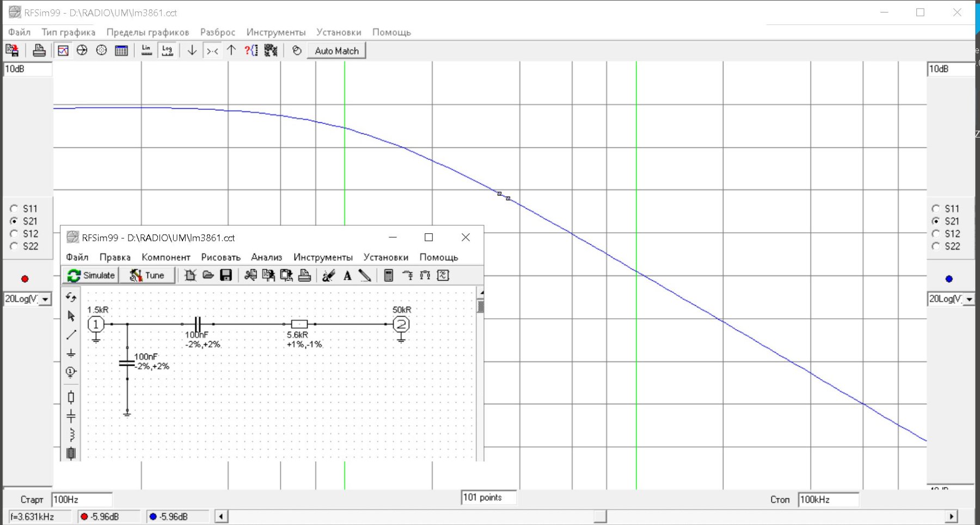
Task: Open the Пределы графиков menu
Action: [148, 32]
